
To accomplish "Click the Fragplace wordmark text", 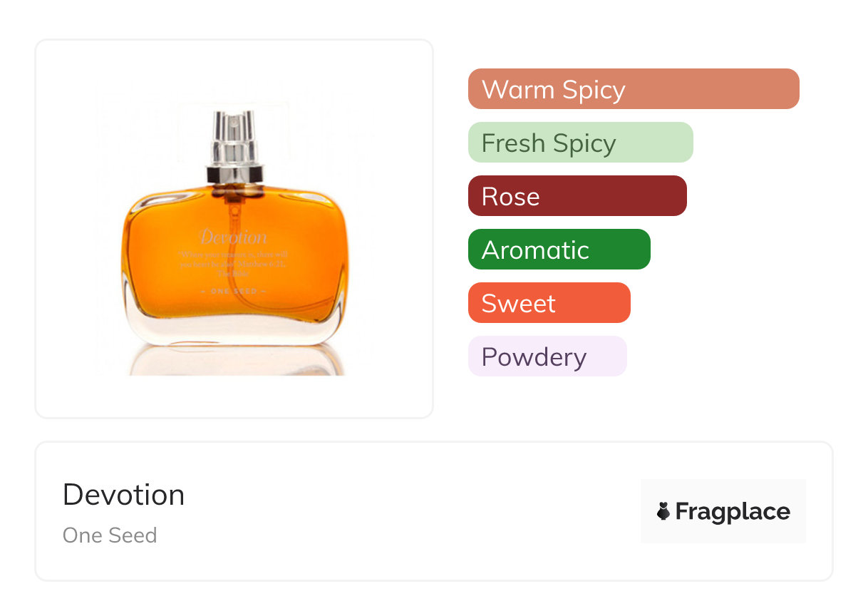I will pyautogui.click(x=733, y=512).
